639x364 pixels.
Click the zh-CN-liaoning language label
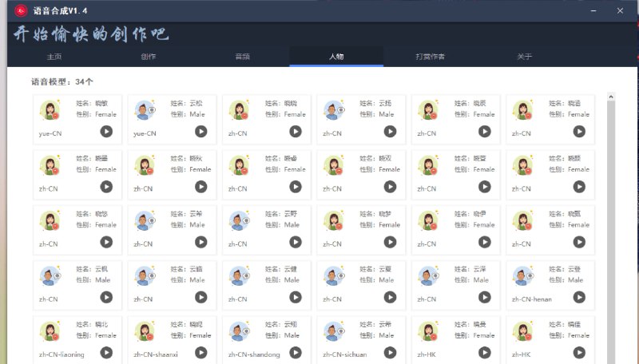tap(62, 354)
